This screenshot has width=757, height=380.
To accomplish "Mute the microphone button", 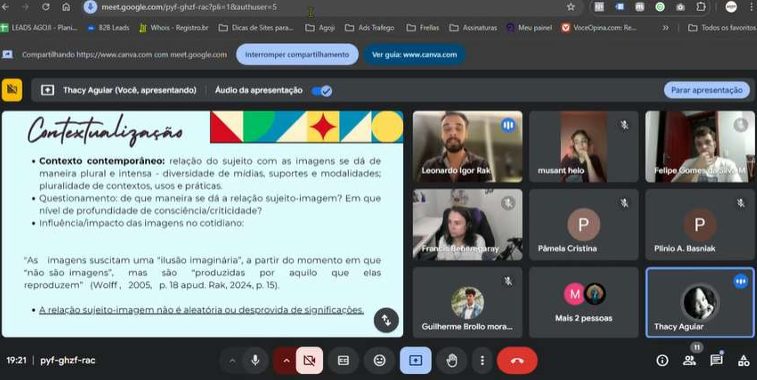I will click(255, 360).
